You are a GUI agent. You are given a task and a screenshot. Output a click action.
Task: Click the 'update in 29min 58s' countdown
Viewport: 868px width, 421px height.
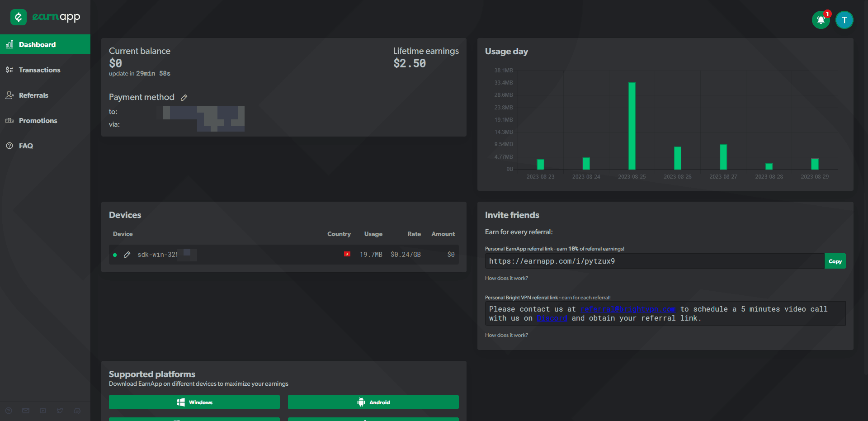point(140,73)
